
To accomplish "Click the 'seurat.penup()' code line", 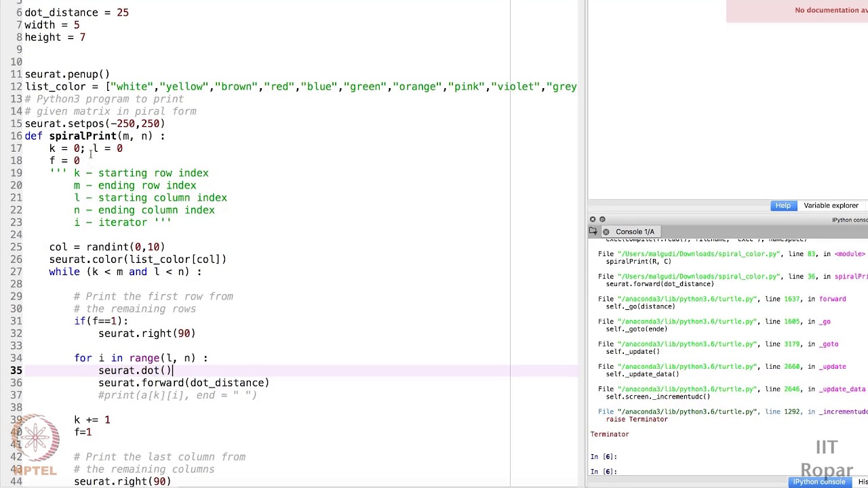I will pos(67,75).
